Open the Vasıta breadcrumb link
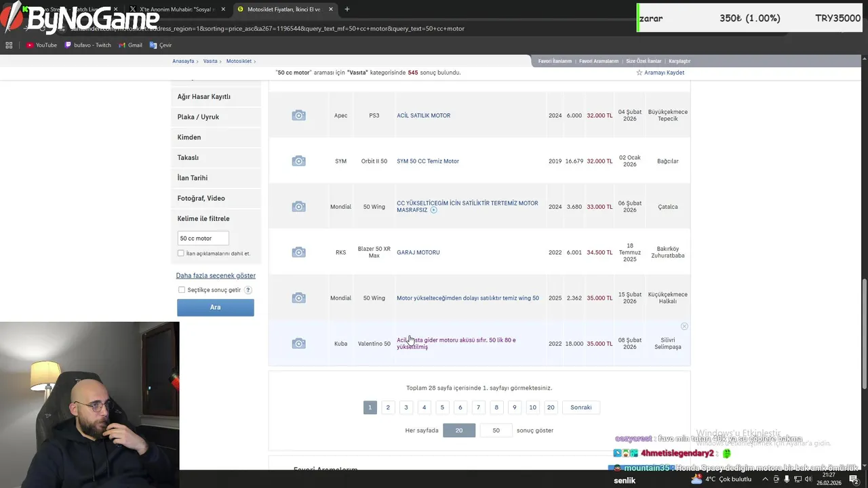Screen dimensions: 868x488 (x=210, y=61)
